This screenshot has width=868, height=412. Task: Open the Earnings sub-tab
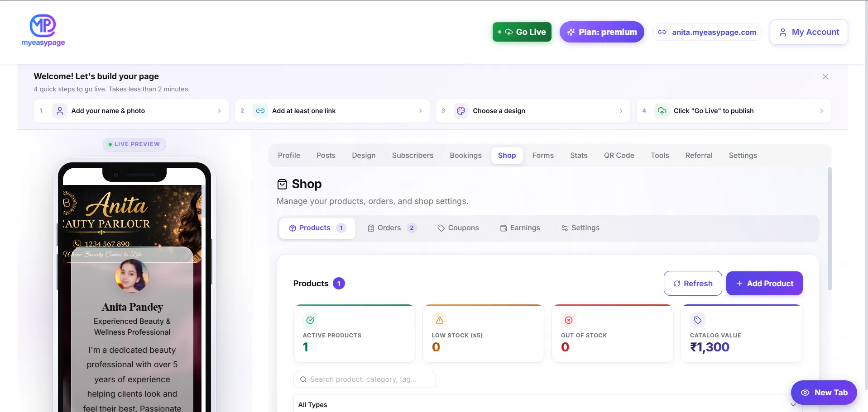click(520, 228)
